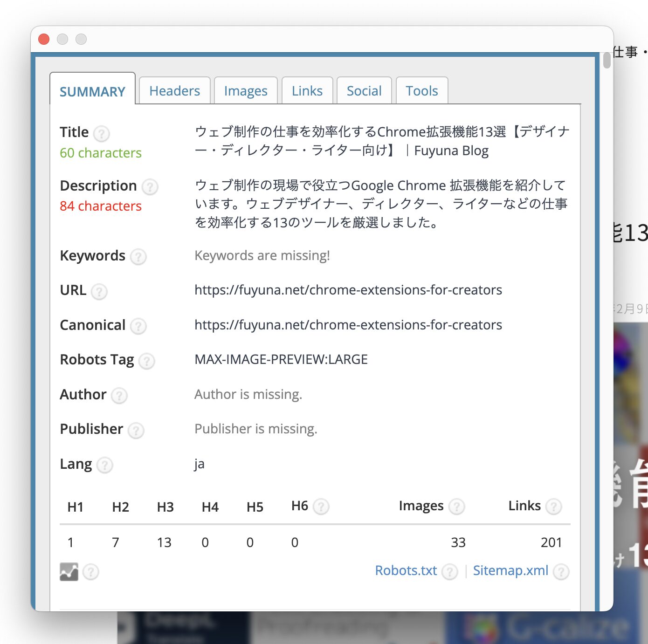Click the help icon next to Images count
Image resolution: width=648 pixels, height=644 pixels.
tap(456, 507)
